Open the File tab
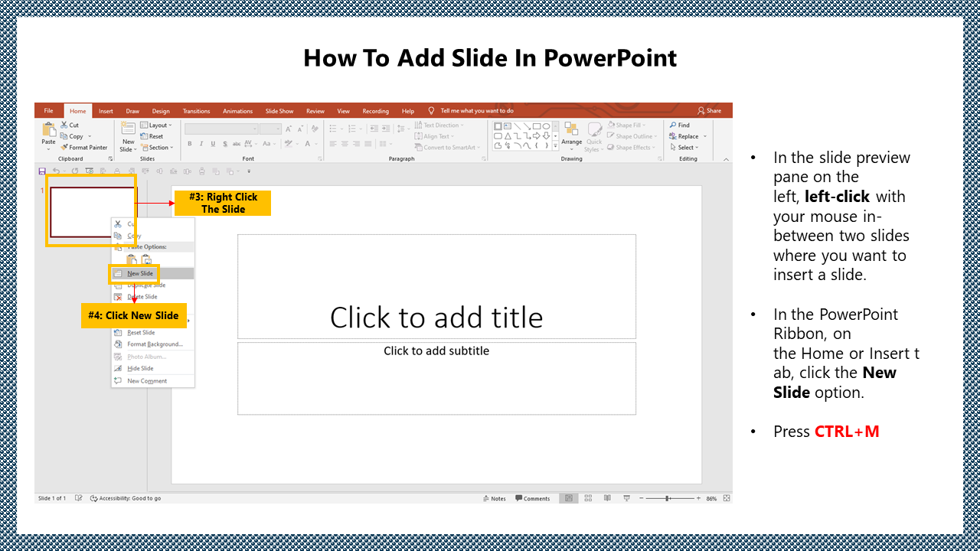This screenshot has width=980, height=551. 48,111
